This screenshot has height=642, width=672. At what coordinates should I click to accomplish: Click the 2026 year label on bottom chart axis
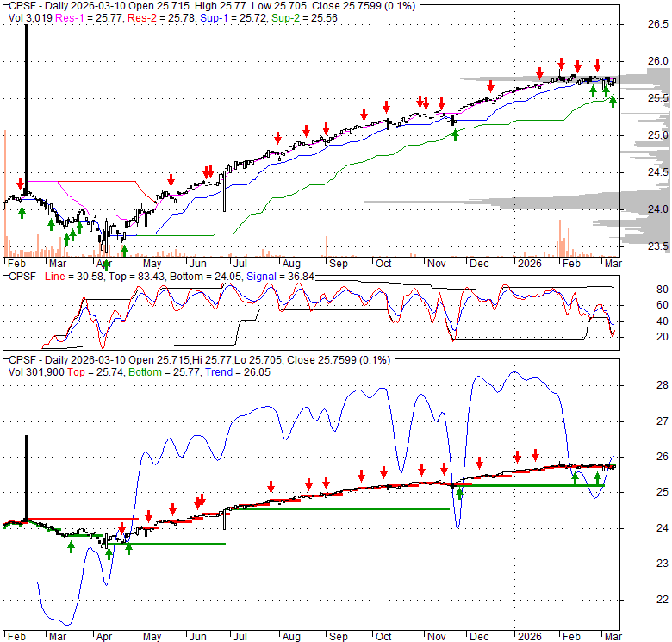point(530,637)
